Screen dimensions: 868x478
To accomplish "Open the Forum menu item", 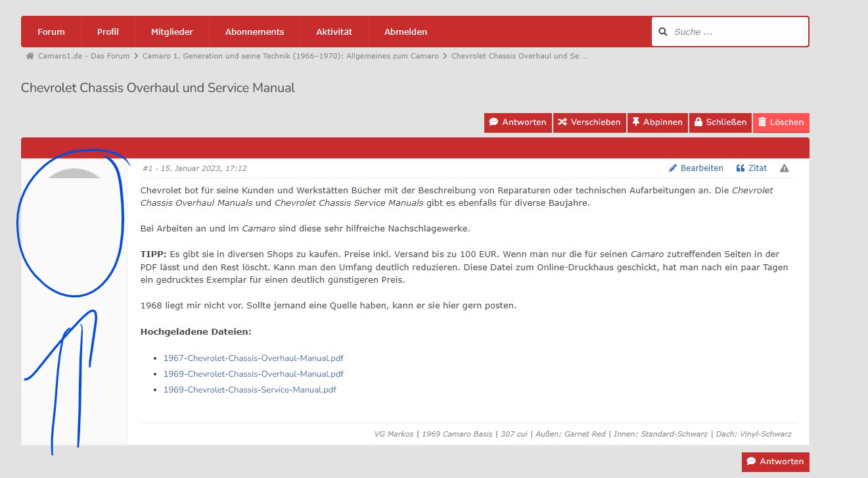I will click(x=51, y=32).
